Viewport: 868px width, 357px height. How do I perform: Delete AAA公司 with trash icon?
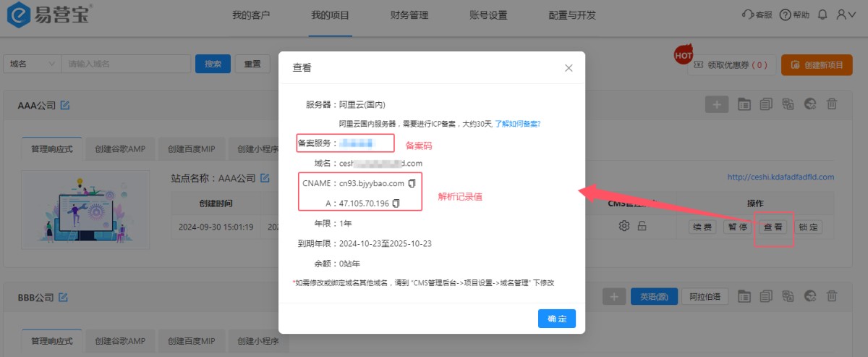pyautogui.click(x=833, y=104)
